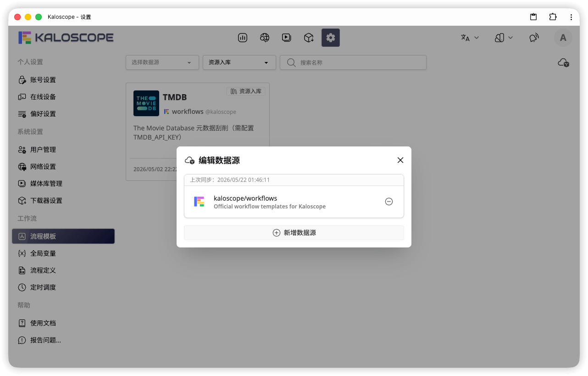Click the clipboard icon in the title bar

coord(533,17)
